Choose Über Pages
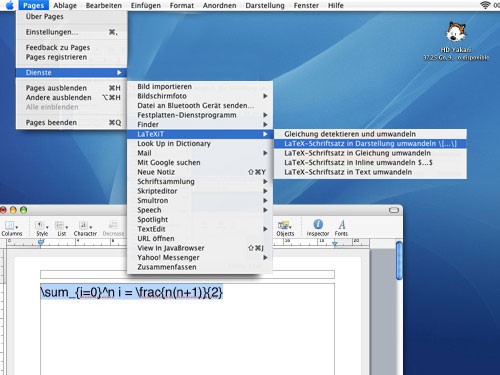Image resolution: width=500 pixels, height=375 pixels. click(71, 17)
